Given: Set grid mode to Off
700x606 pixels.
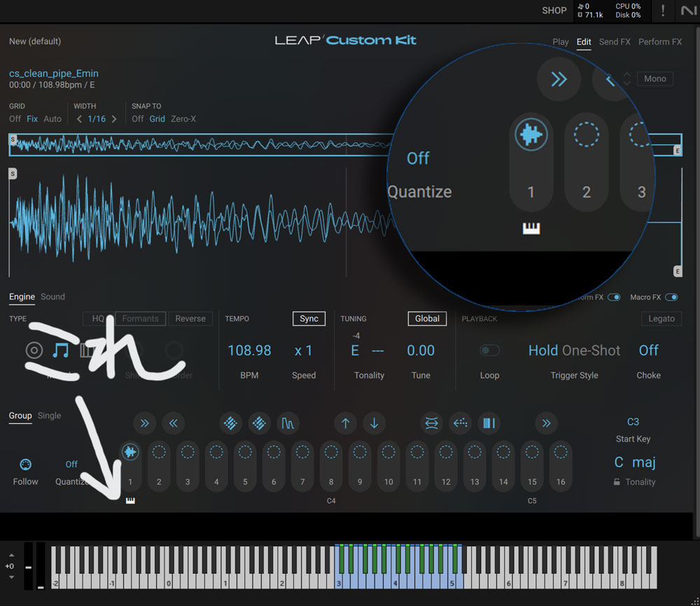Looking at the screenshot, I should (15, 119).
